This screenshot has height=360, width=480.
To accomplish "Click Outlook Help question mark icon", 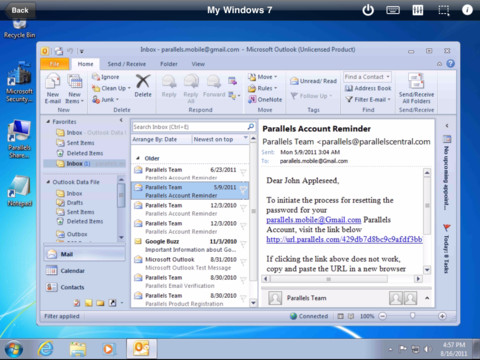I will click(450, 63).
